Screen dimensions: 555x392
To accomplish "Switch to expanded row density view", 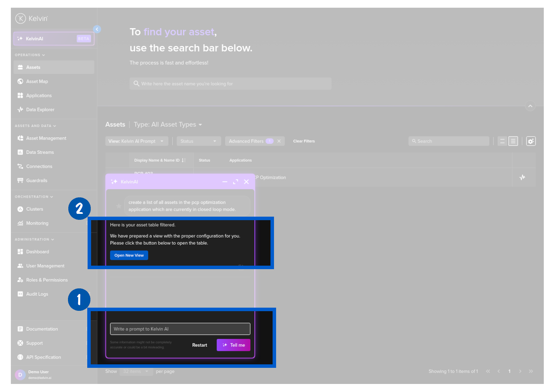I will (x=513, y=141).
